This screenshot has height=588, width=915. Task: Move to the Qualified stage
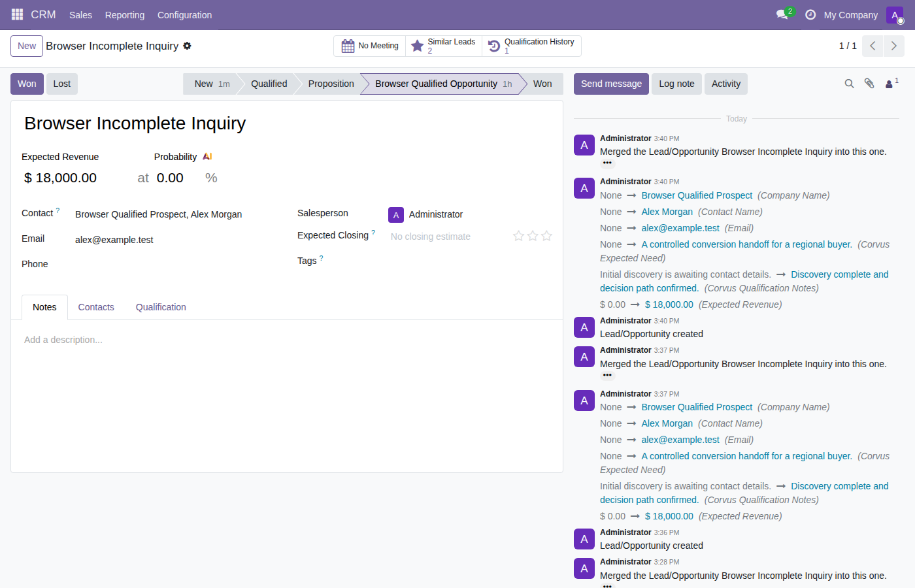pos(269,84)
